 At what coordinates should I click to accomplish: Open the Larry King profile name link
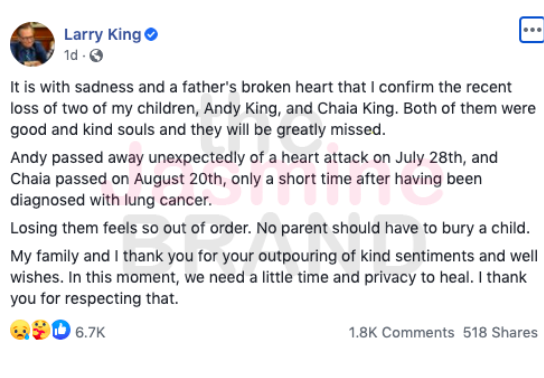pyautogui.click(x=102, y=34)
